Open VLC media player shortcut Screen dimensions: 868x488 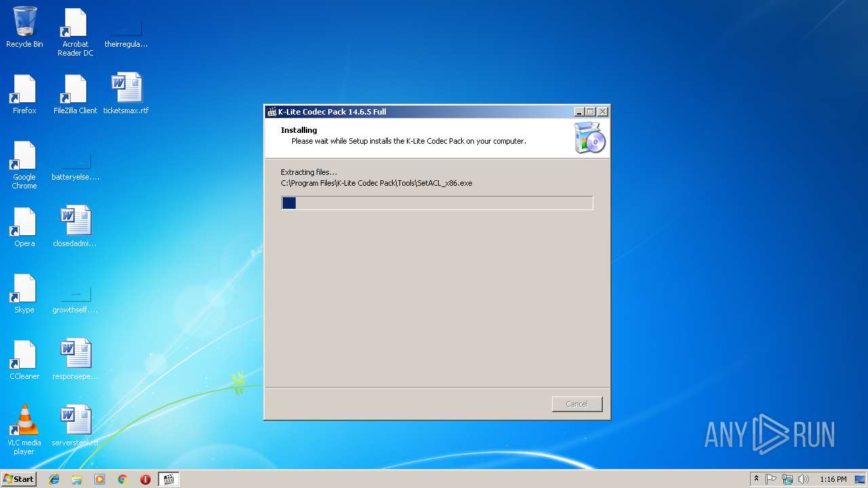point(24,430)
